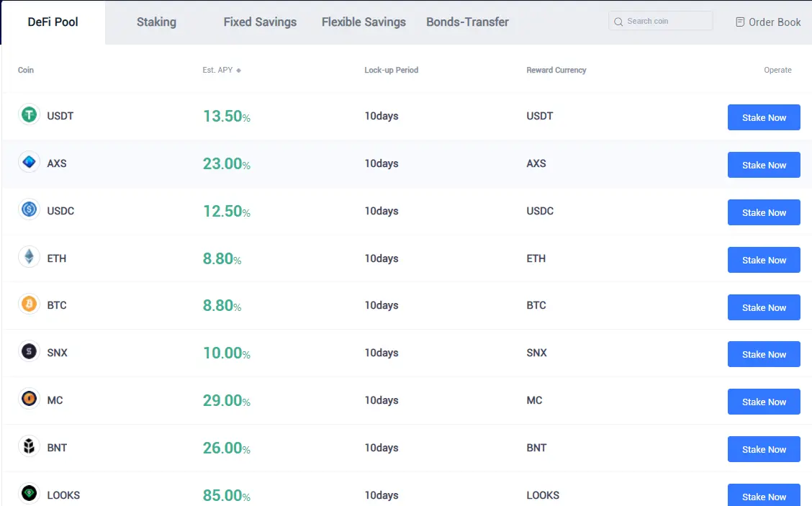Click the search magnifier icon
The height and width of the screenshot is (506, 812).
point(618,22)
